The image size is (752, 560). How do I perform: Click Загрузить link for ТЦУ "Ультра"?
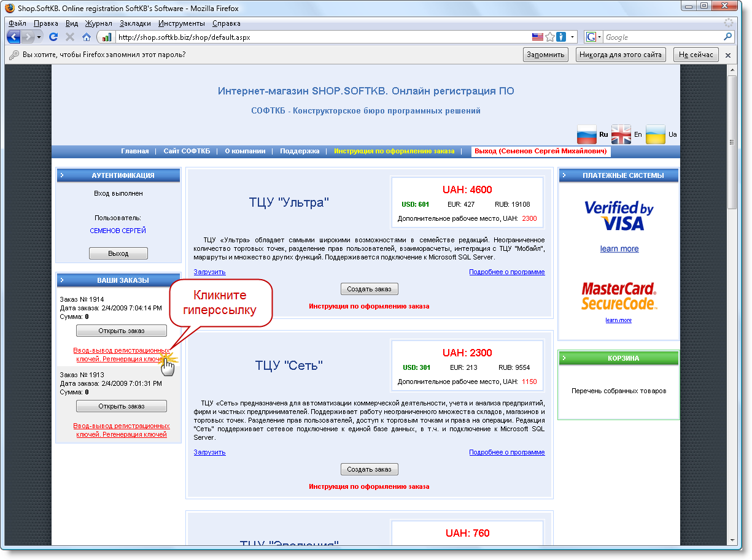click(x=210, y=272)
